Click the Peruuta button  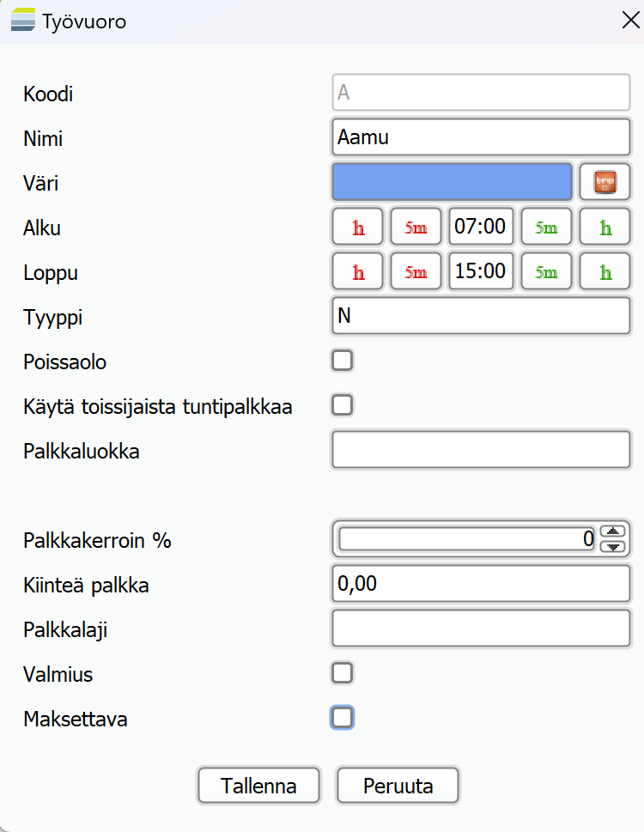click(x=398, y=785)
